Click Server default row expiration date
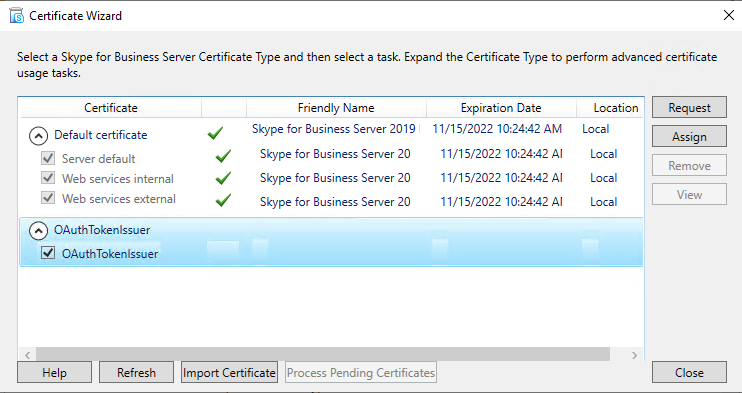The width and height of the screenshot is (742, 393). coord(502,153)
